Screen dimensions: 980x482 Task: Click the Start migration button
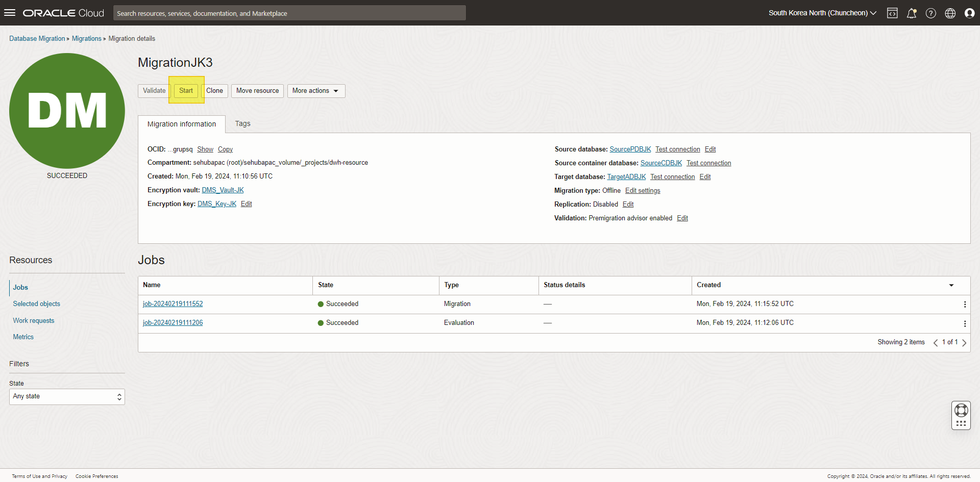(186, 91)
